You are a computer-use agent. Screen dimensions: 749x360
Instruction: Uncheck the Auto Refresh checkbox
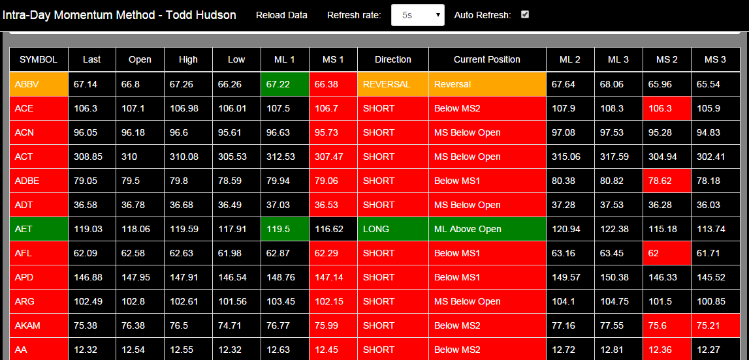525,14
